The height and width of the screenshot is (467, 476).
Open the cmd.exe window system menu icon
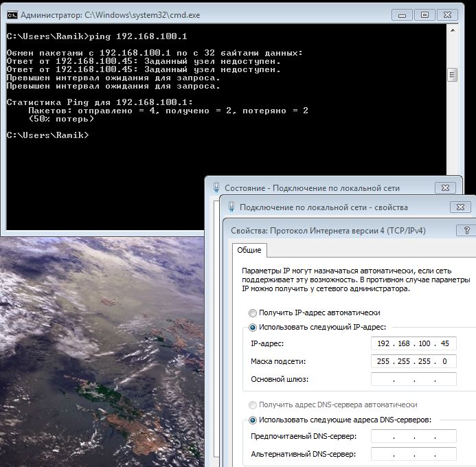coord(12,15)
